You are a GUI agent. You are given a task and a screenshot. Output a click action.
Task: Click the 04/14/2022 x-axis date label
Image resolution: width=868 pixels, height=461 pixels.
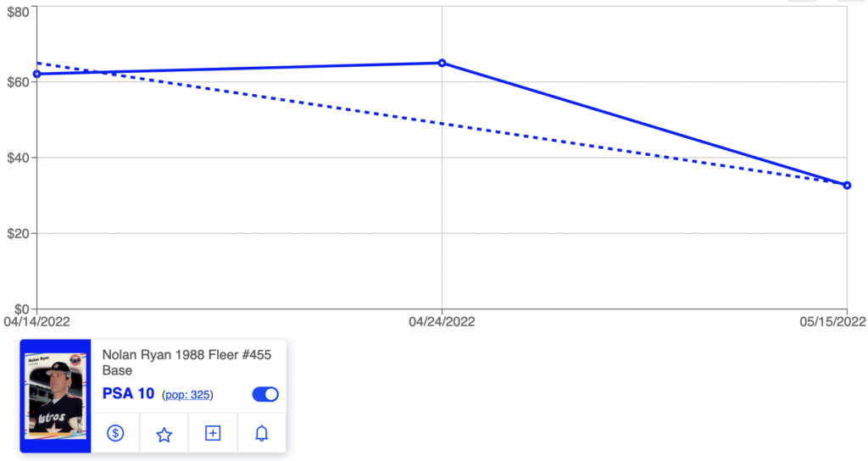[x=37, y=321]
